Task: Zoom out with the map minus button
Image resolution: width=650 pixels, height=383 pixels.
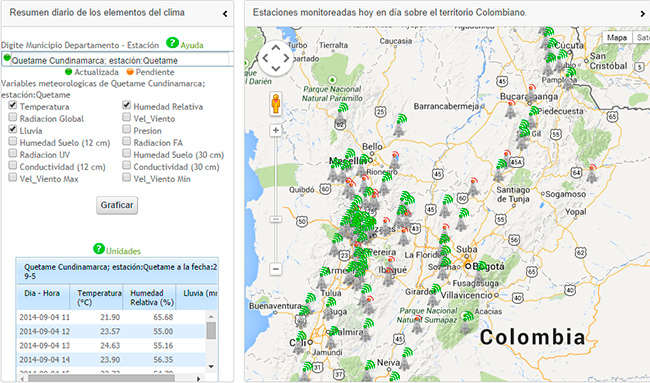Action: click(x=276, y=269)
